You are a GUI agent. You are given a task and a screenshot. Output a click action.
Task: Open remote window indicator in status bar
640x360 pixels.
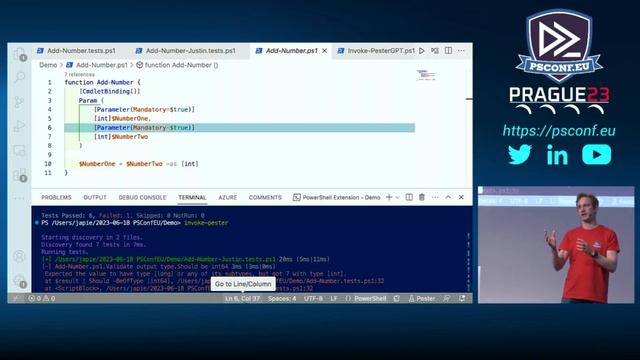coord(16,298)
